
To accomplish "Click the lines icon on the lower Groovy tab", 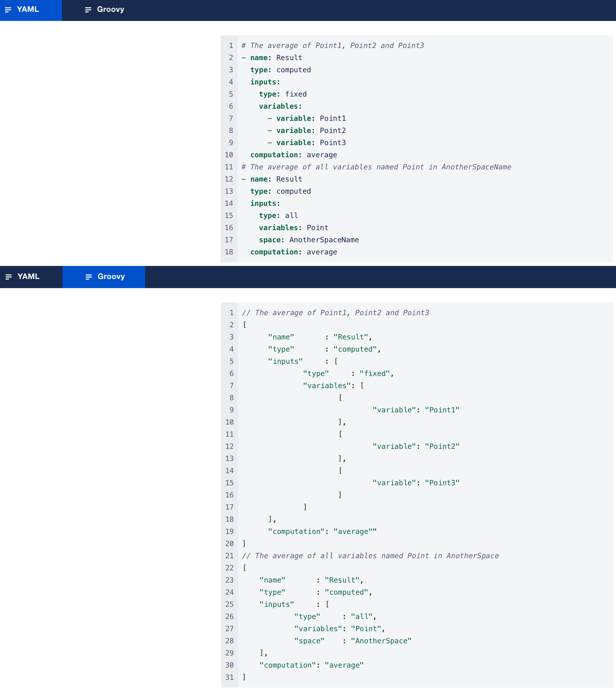I will coord(89,277).
